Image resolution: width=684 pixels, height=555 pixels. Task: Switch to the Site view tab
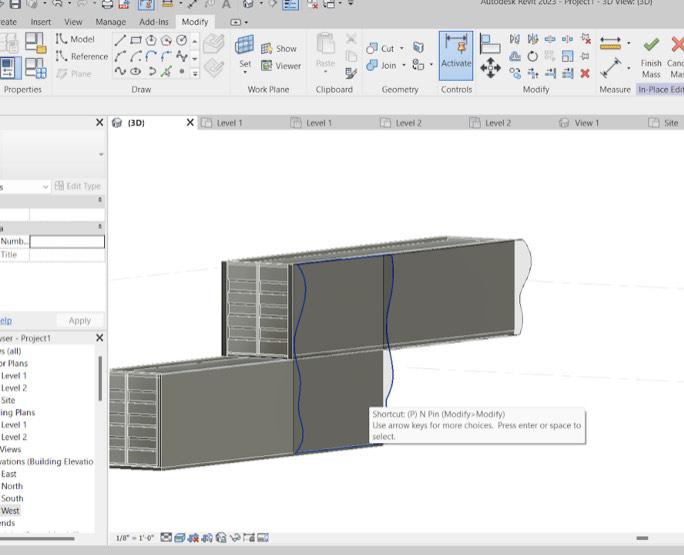point(670,123)
